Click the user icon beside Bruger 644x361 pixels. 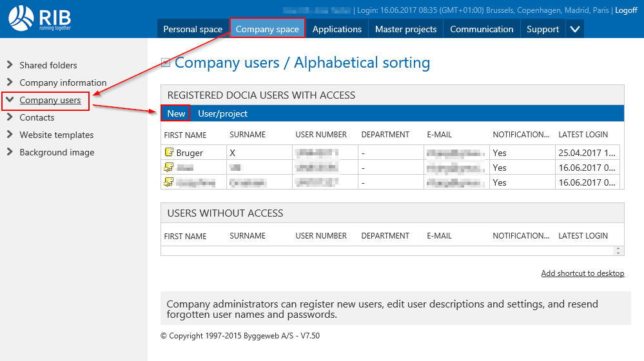point(169,153)
